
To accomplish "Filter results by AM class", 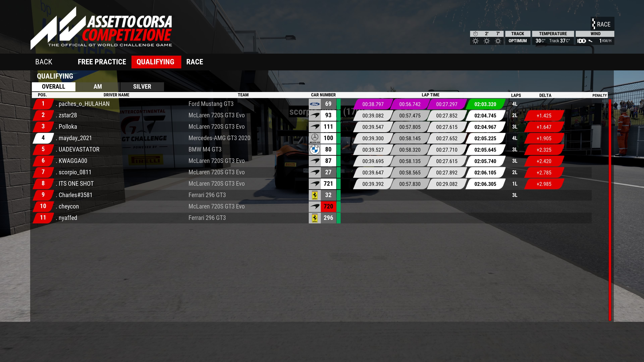I will tap(98, 86).
